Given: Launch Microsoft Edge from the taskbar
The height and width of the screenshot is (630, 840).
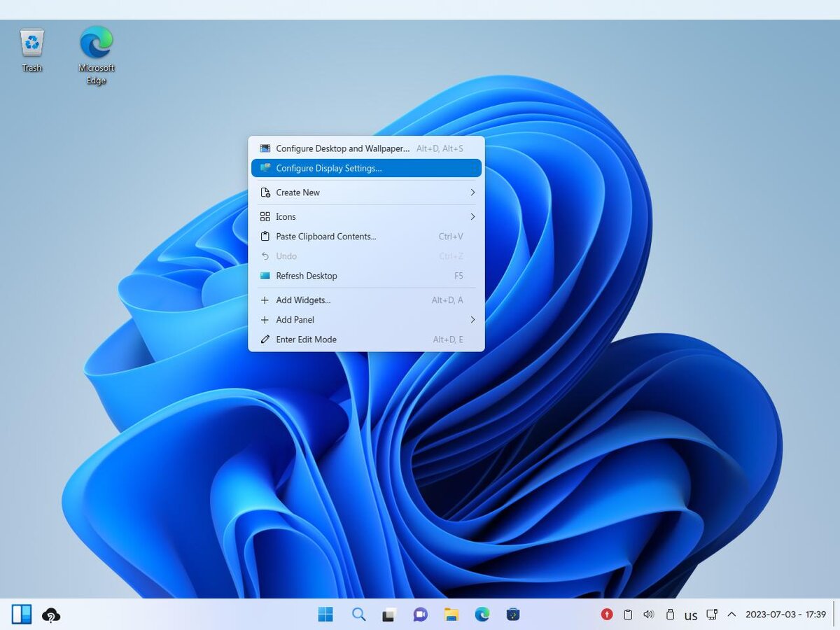Looking at the screenshot, I should tap(482, 615).
